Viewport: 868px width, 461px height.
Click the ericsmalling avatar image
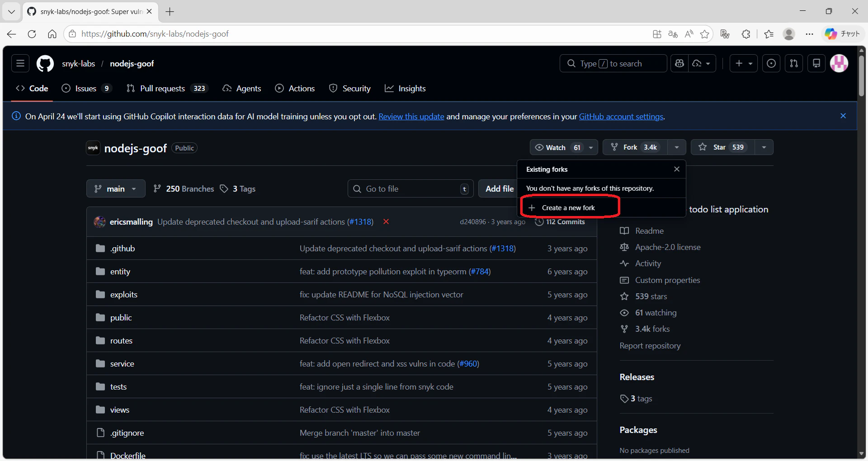[99, 222]
